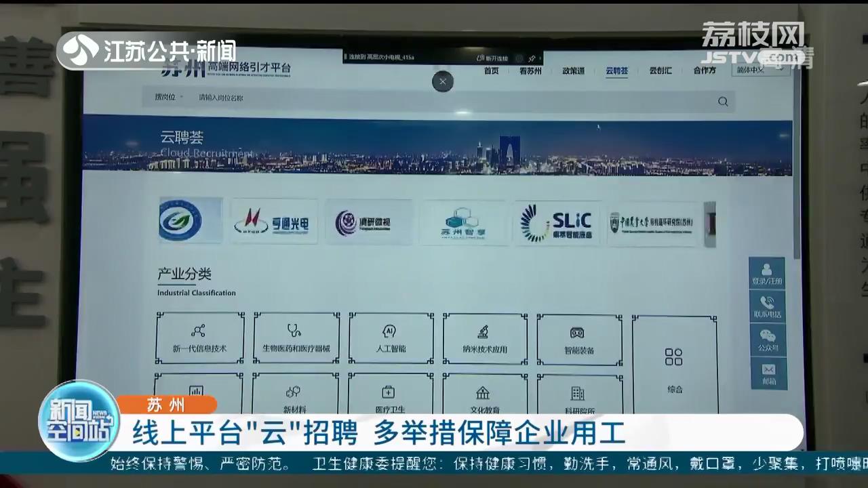Select the 云聘荟 nav tab

[x=616, y=70]
